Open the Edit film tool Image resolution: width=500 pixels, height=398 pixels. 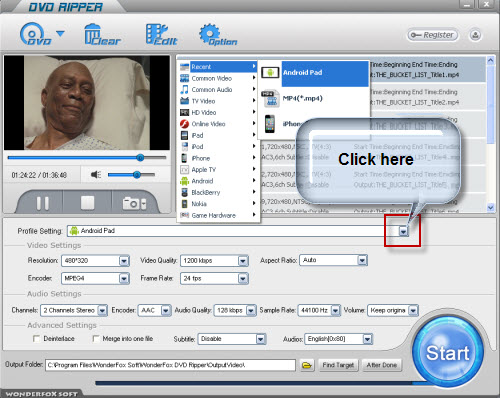162,34
